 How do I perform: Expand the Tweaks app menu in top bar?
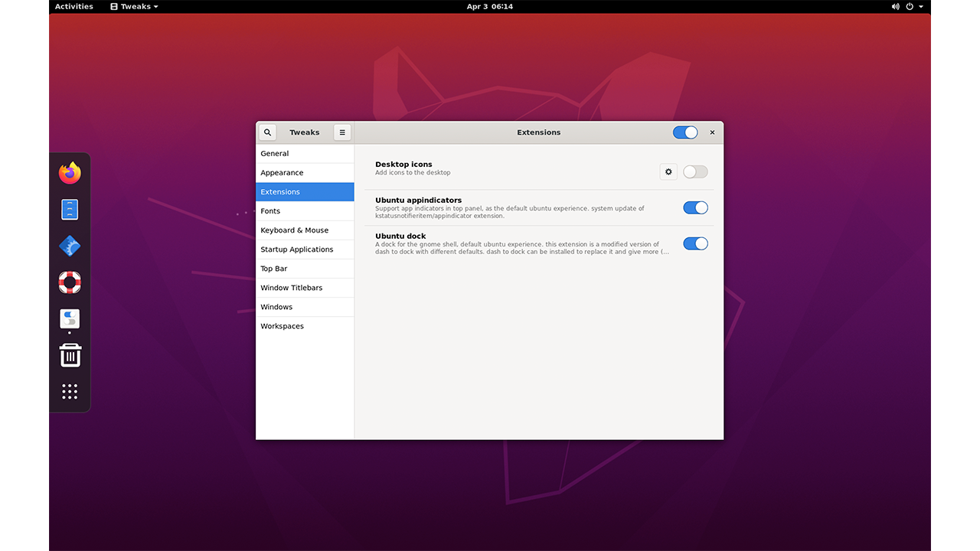135,6
